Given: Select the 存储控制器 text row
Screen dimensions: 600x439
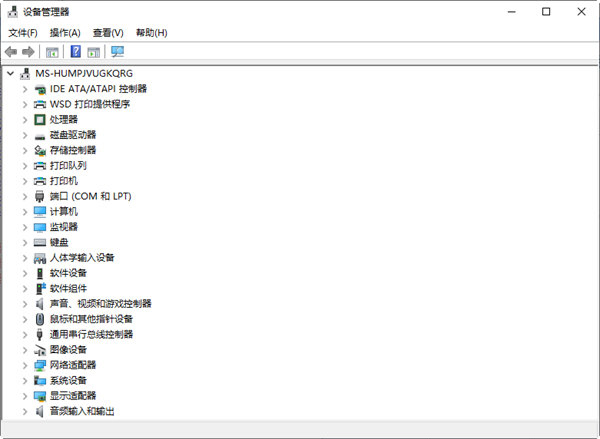Looking at the screenshot, I should (x=73, y=150).
